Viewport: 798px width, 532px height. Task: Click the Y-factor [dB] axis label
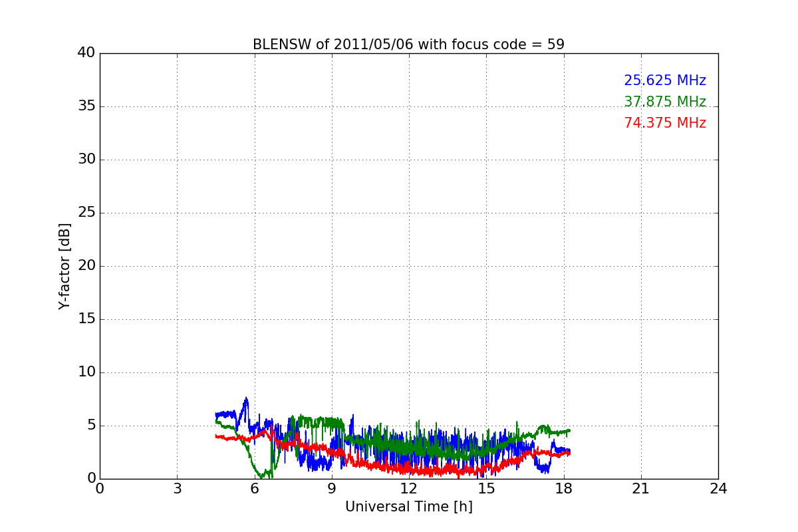(x=65, y=266)
